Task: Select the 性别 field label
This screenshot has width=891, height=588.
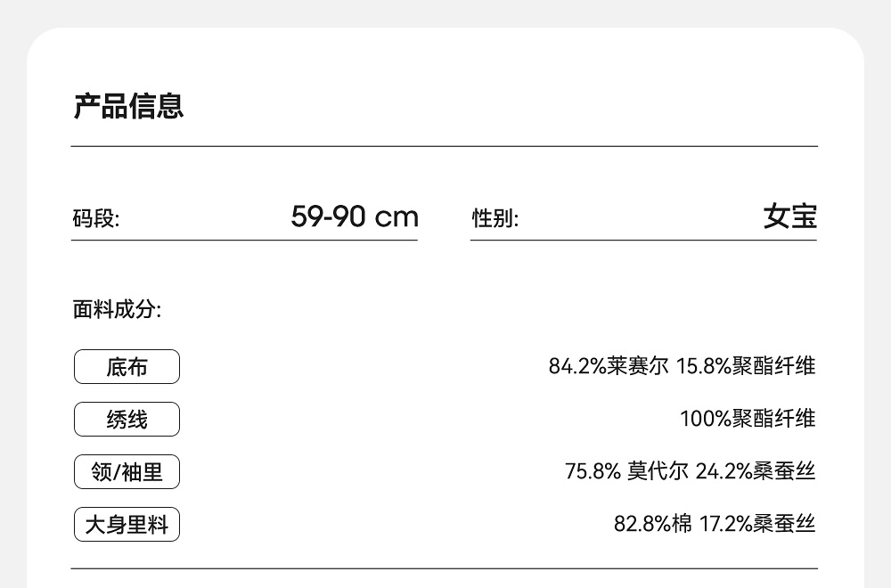Action: coord(495,218)
